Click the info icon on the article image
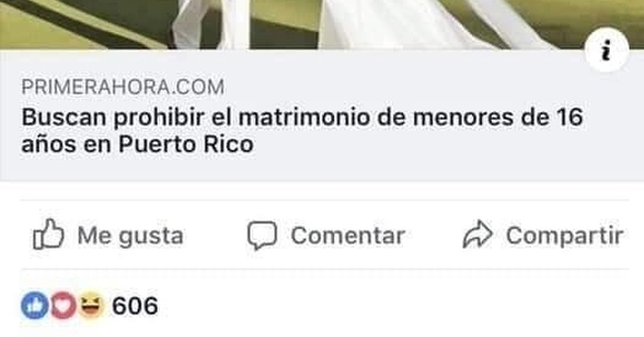The height and width of the screenshot is (337, 644). tap(607, 50)
